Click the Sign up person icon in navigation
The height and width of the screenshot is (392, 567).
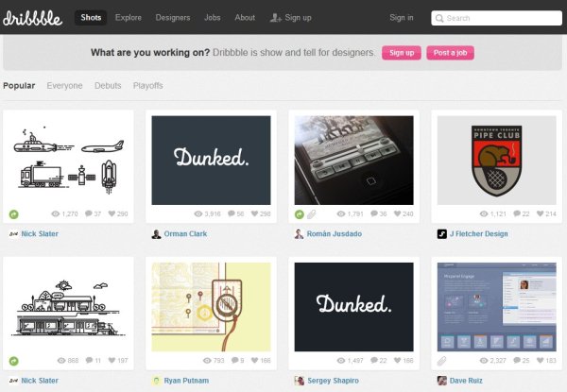pos(276,17)
